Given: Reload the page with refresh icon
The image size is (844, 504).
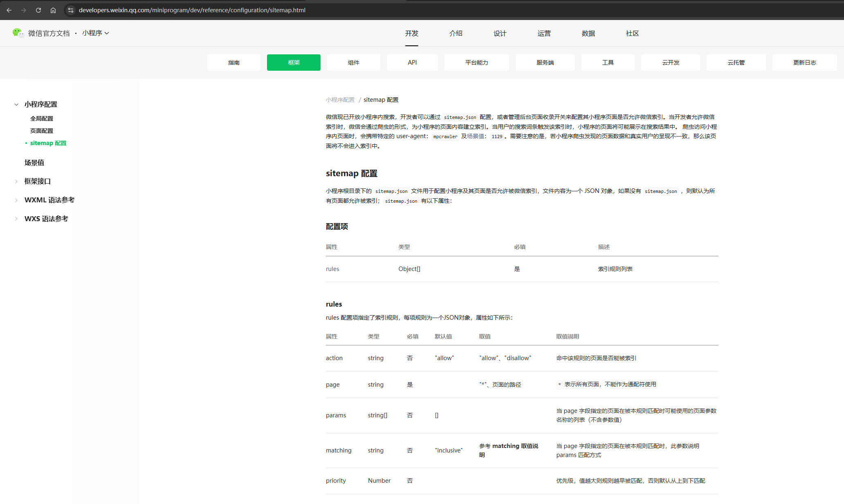Looking at the screenshot, I should [x=38, y=10].
